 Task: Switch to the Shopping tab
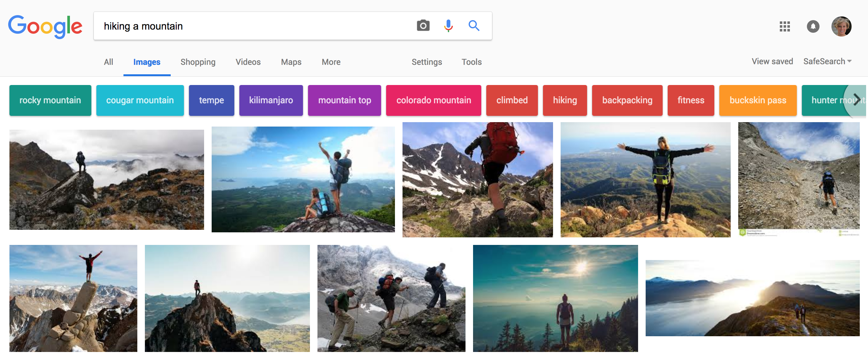point(198,62)
